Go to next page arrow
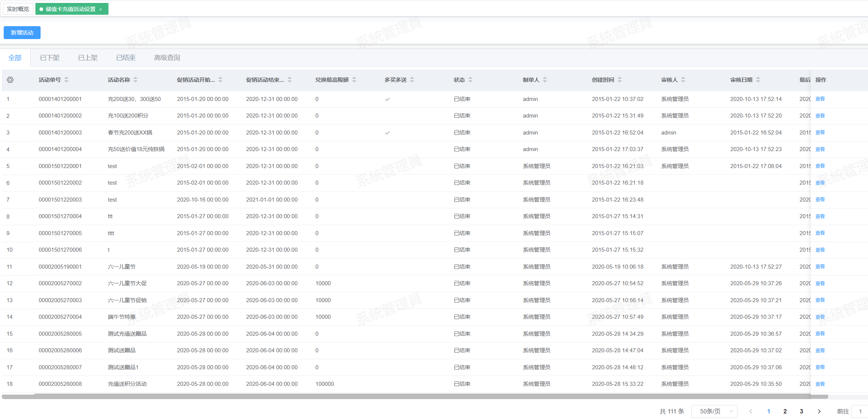Viewport: 868px width, 419px height. pos(819,411)
